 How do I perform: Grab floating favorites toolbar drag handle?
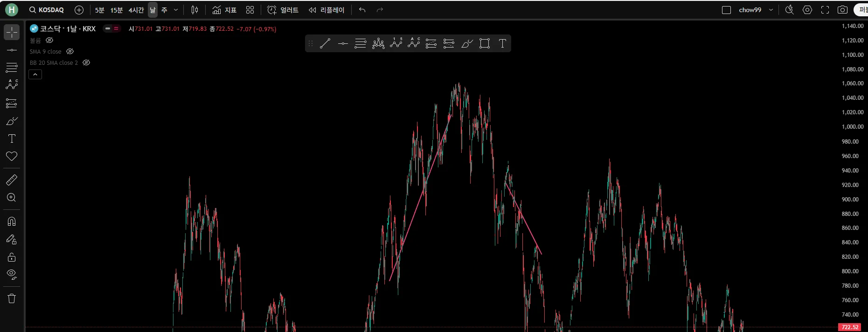(311, 44)
